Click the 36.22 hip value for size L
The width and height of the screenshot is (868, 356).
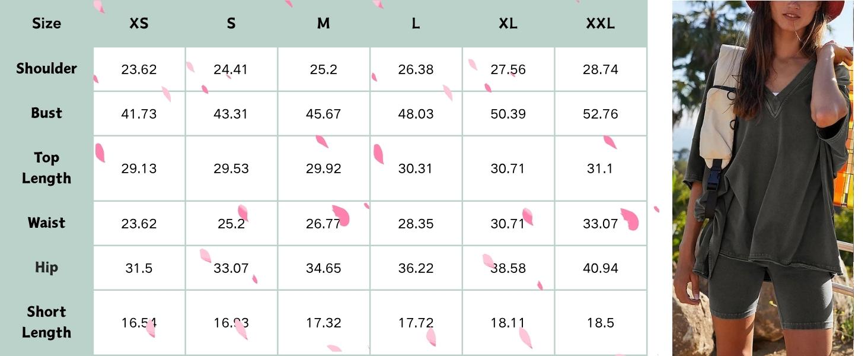pyautogui.click(x=416, y=268)
